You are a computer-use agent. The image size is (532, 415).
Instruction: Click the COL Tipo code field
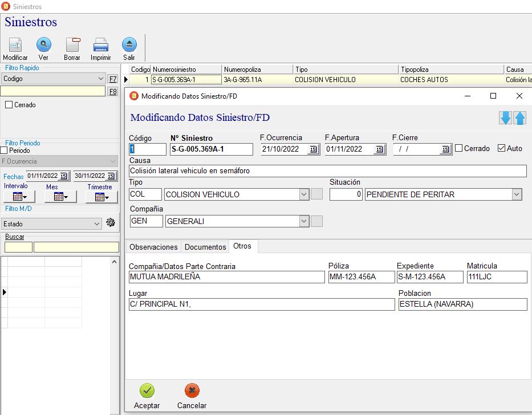145,194
